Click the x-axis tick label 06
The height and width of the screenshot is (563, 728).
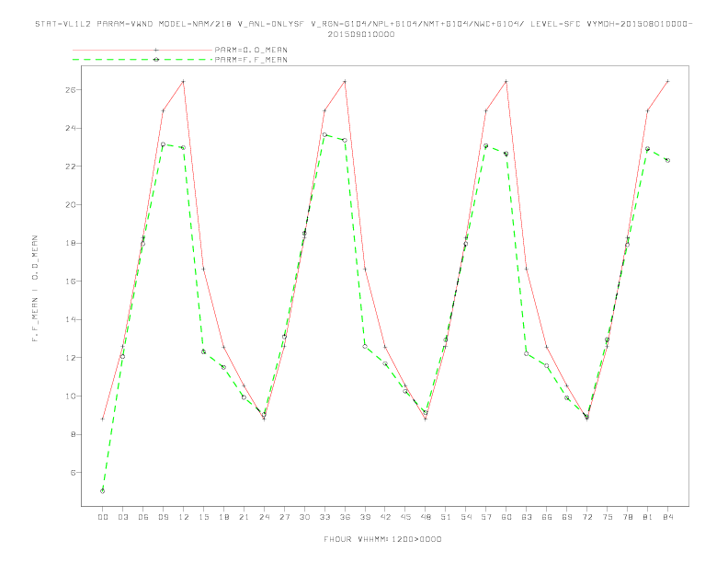143,517
